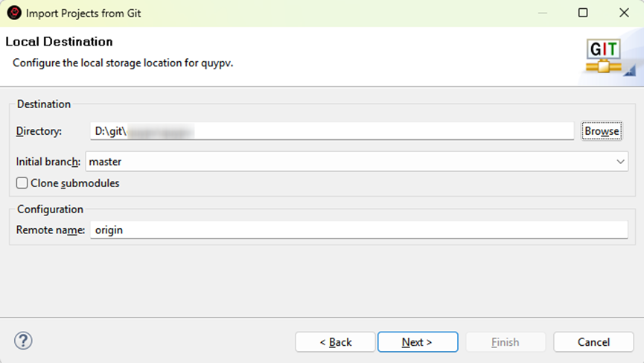Enable the Clone submodules checkbox
This screenshot has width=644, height=363.
(x=22, y=183)
